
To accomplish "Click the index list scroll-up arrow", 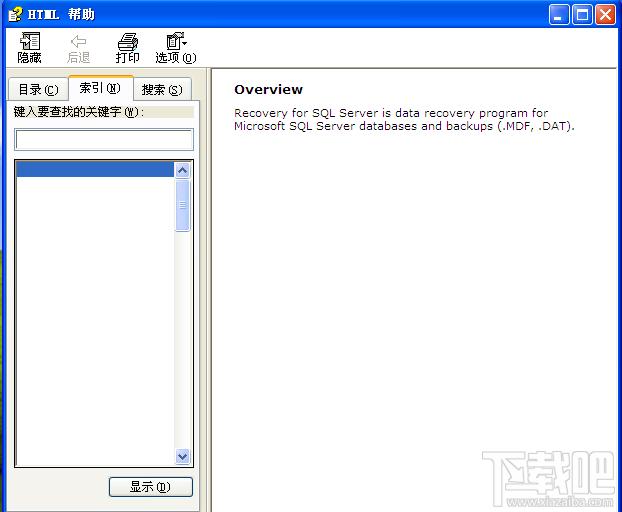I will (x=182, y=171).
